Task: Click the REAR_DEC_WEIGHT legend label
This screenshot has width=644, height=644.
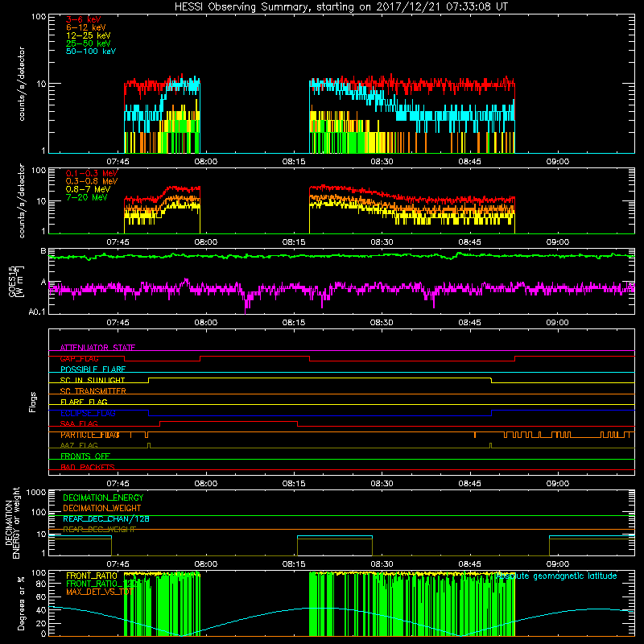Action: point(99,530)
